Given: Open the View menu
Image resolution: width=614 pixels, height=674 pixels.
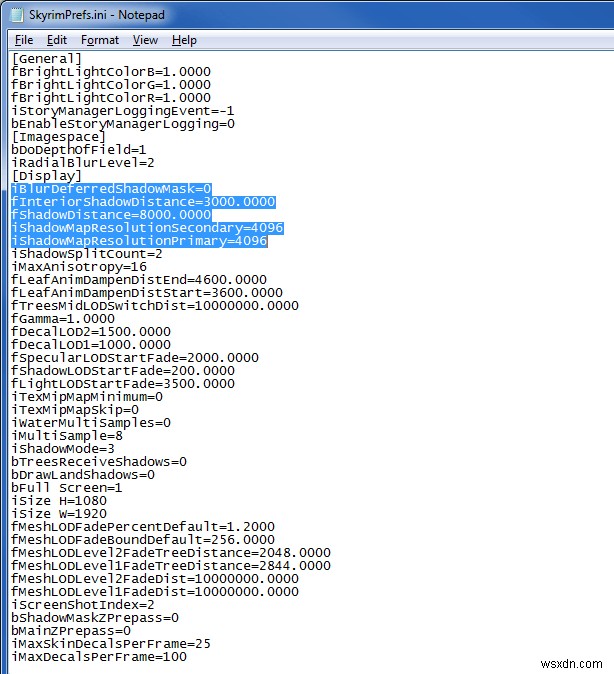Looking at the screenshot, I should [145, 40].
